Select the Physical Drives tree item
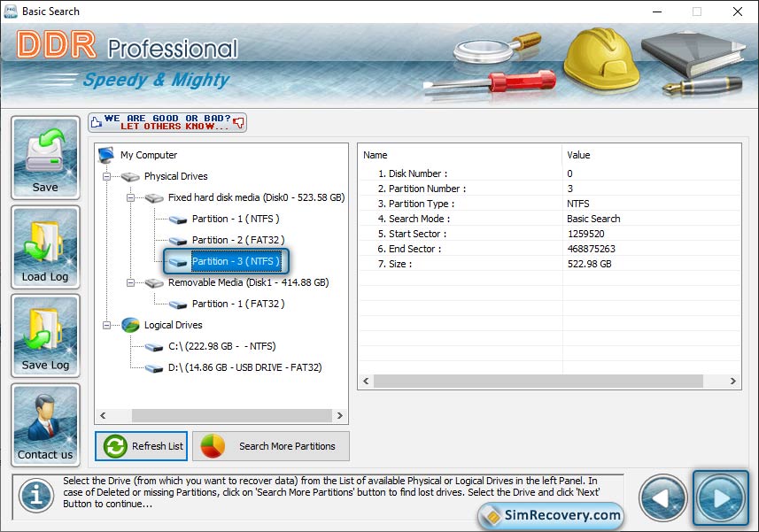The image size is (759, 532). pos(175,176)
